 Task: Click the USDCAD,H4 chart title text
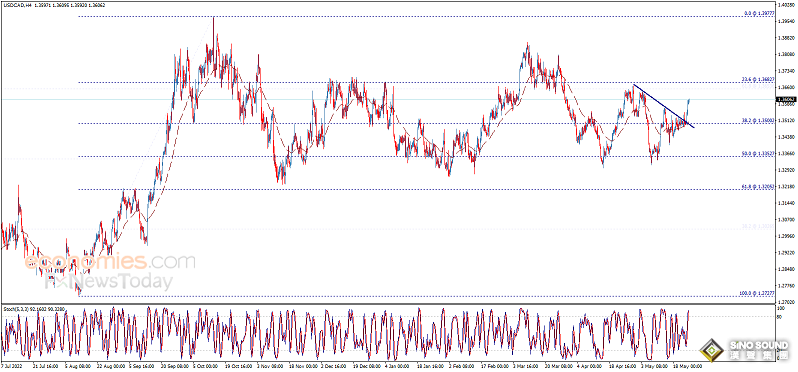tap(15, 4)
